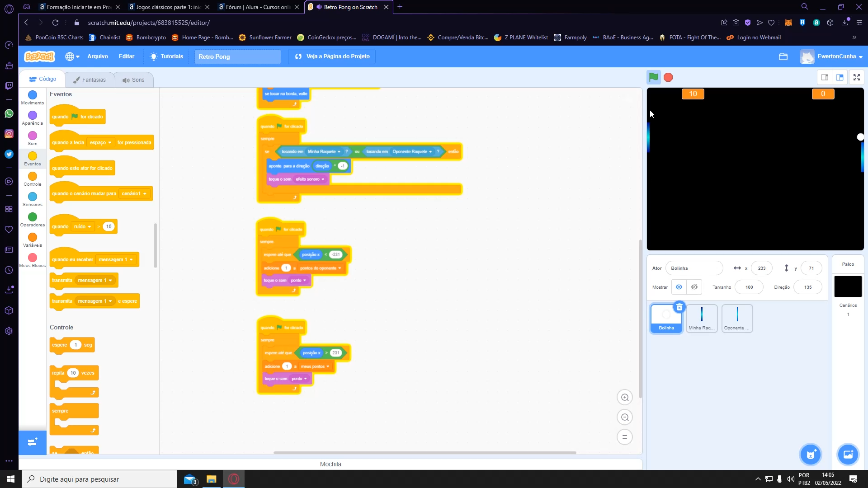Open My Stuff folder icon
The image size is (868, 488).
click(783, 56)
